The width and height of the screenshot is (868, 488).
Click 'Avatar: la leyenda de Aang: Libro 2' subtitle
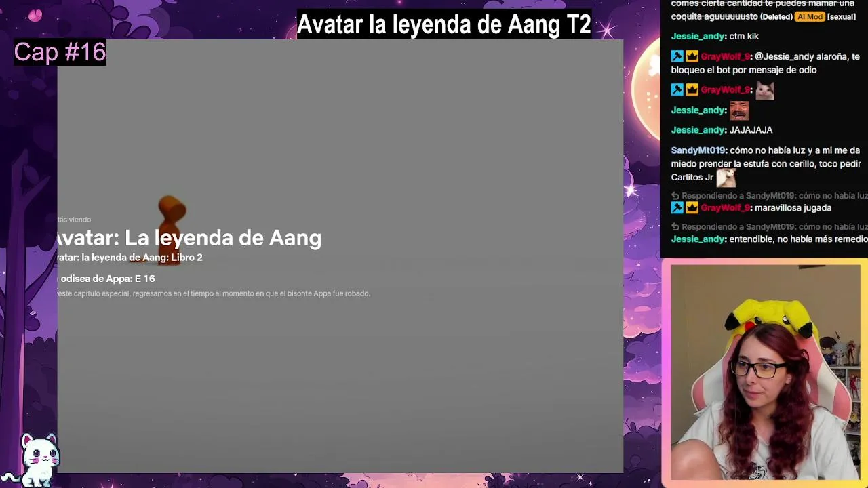tap(130, 258)
